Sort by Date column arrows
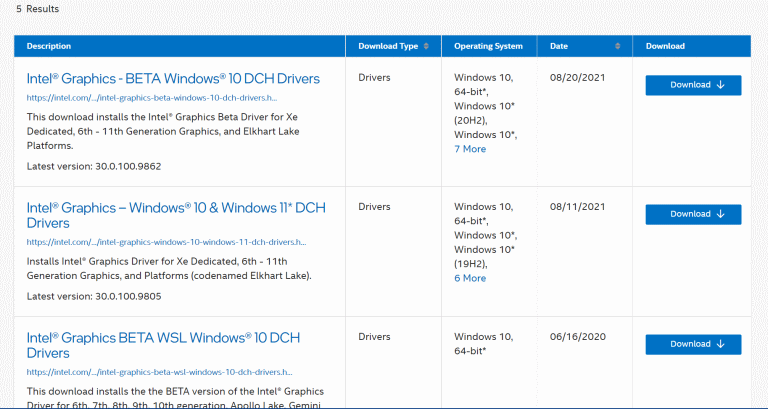This screenshot has width=768, height=409. point(618,46)
